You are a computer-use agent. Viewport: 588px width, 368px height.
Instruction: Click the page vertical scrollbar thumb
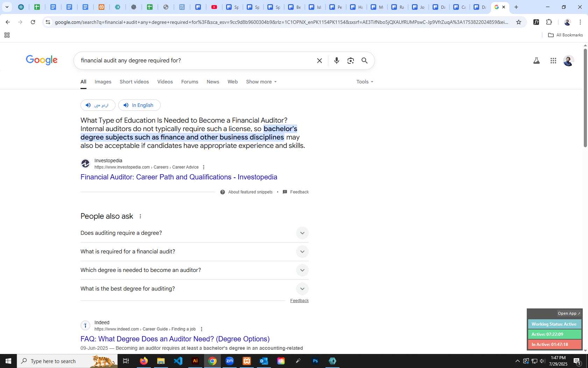tap(585, 98)
